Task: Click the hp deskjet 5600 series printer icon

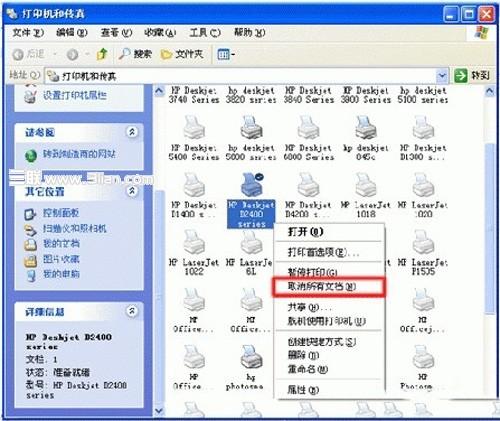Action: tap(251, 128)
